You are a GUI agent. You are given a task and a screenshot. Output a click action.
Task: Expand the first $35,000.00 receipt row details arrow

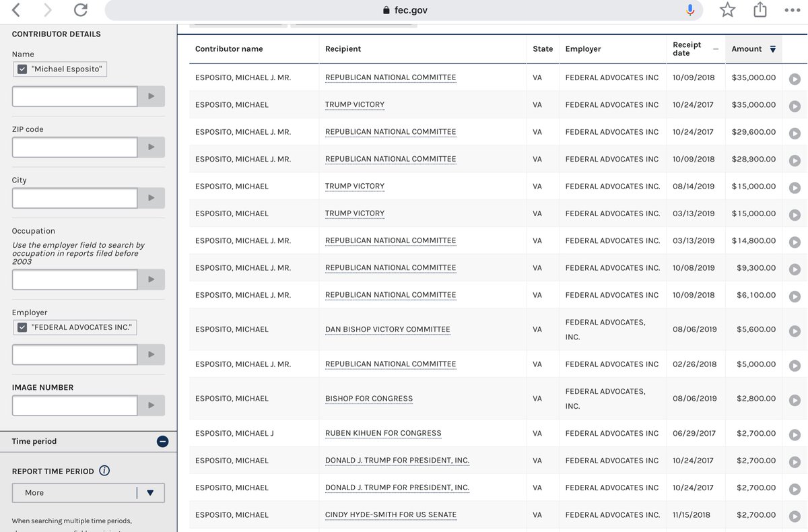(795, 78)
